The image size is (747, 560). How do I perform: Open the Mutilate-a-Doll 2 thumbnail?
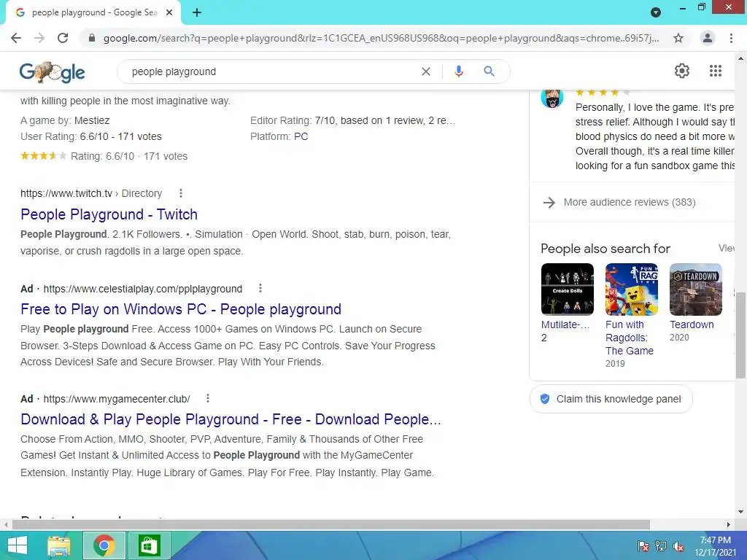coord(568,289)
